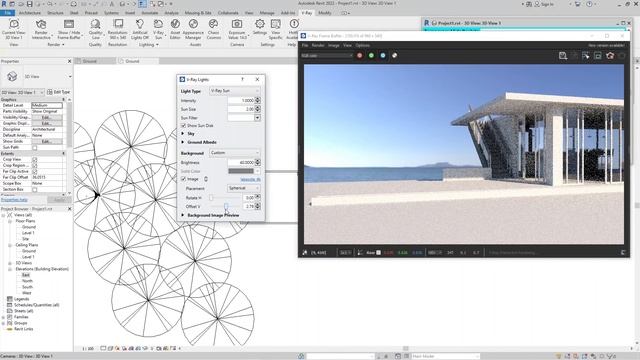Open the Asset Editor
Screen dimensions: 640x360
(x=175, y=24)
